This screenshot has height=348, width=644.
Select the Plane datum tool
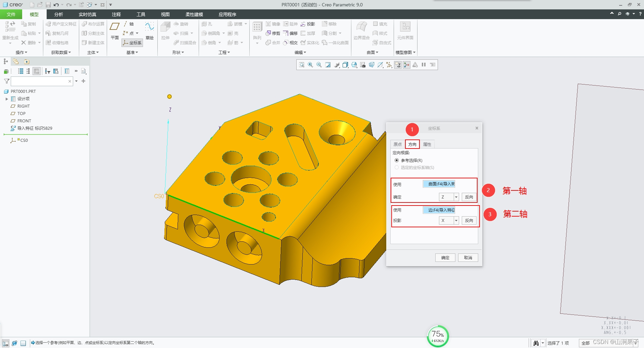tap(115, 30)
